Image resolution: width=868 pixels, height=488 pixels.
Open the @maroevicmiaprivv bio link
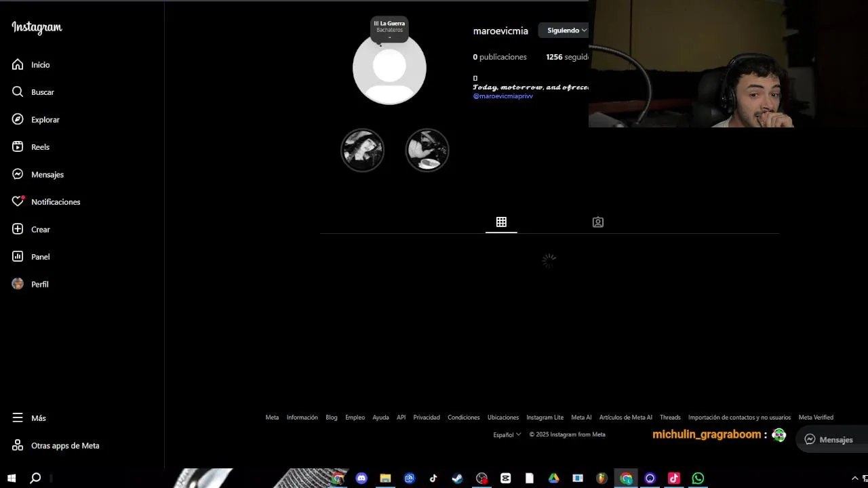(x=502, y=96)
